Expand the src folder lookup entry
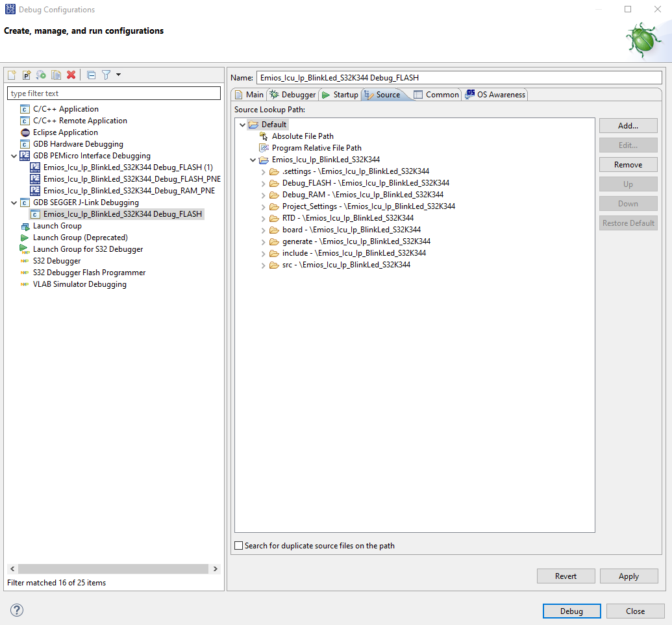The height and width of the screenshot is (625, 672). pos(263,265)
